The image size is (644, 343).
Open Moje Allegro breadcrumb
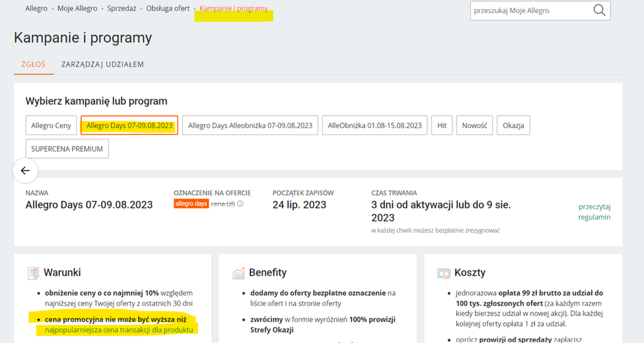(x=77, y=8)
